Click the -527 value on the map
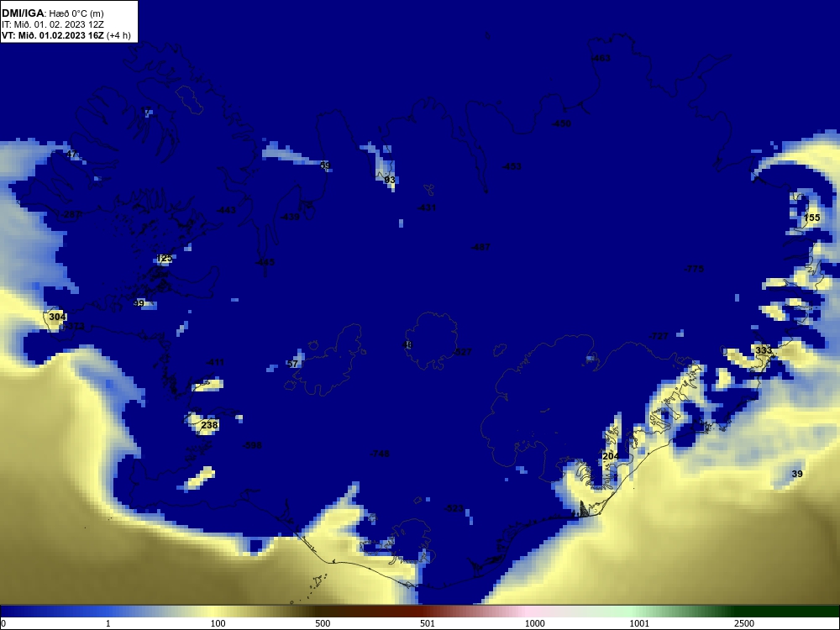Image resolution: width=840 pixels, height=630 pixels. point(462,352)
